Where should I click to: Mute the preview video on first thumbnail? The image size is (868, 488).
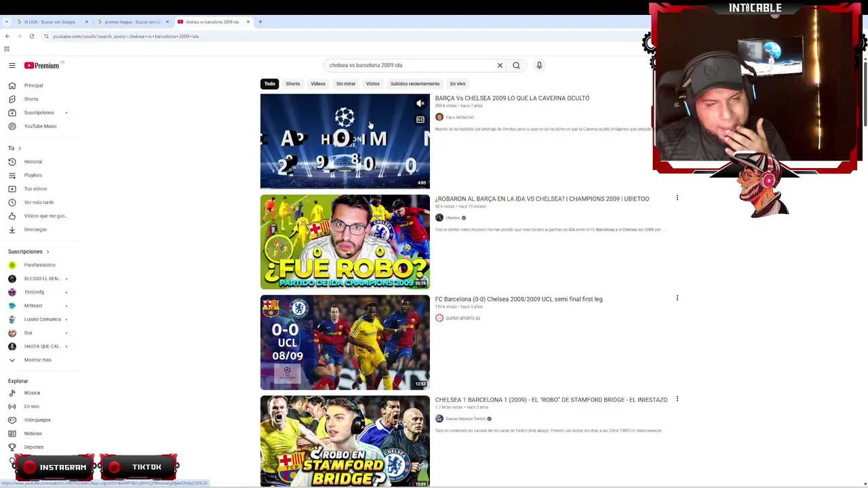pyautogui.click(x=420, y=104)
